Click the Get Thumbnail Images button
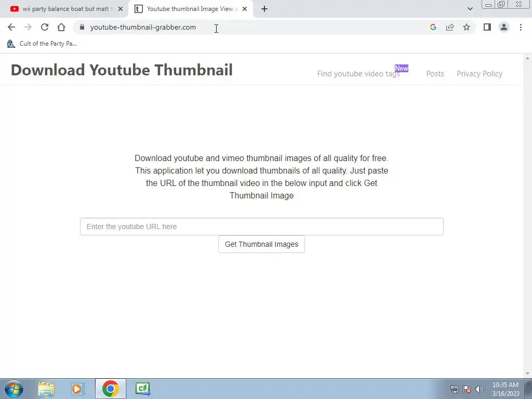The image size is (532, 399). [262, 244]
